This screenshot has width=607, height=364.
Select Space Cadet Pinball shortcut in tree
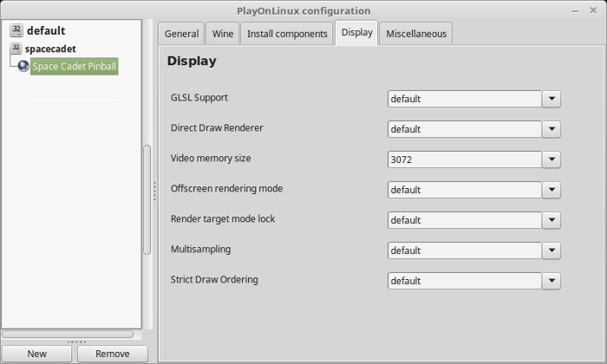(x=75, y=67)
